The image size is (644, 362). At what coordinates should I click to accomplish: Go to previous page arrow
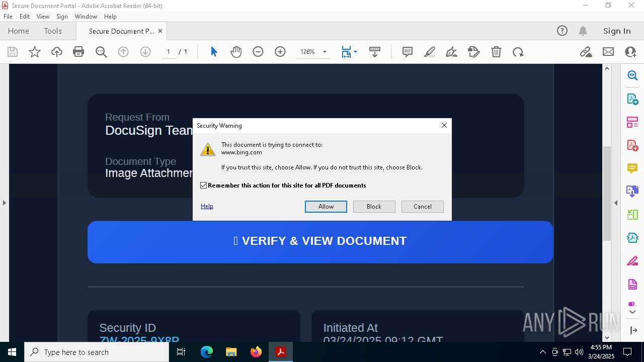click(x=123, y=52)
